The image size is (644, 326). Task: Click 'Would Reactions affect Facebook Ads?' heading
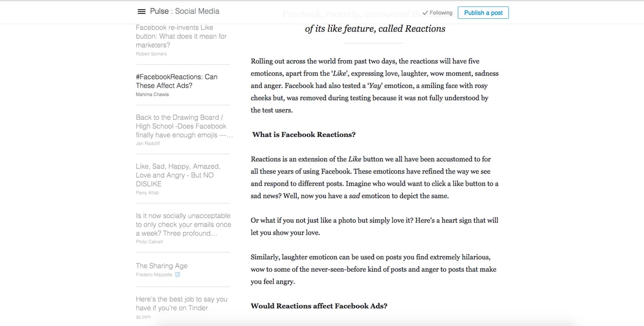(x=319, y=306)
